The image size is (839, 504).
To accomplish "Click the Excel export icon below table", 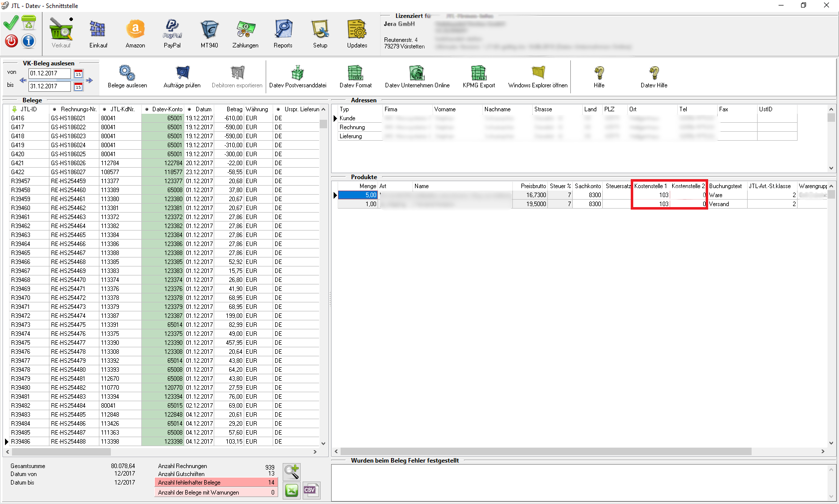I will [292, 491].
